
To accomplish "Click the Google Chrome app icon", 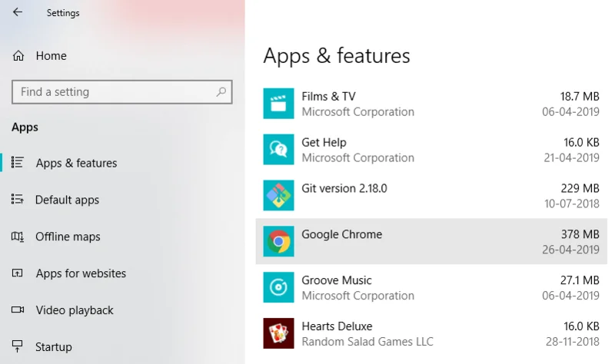I will pos(278,241).
